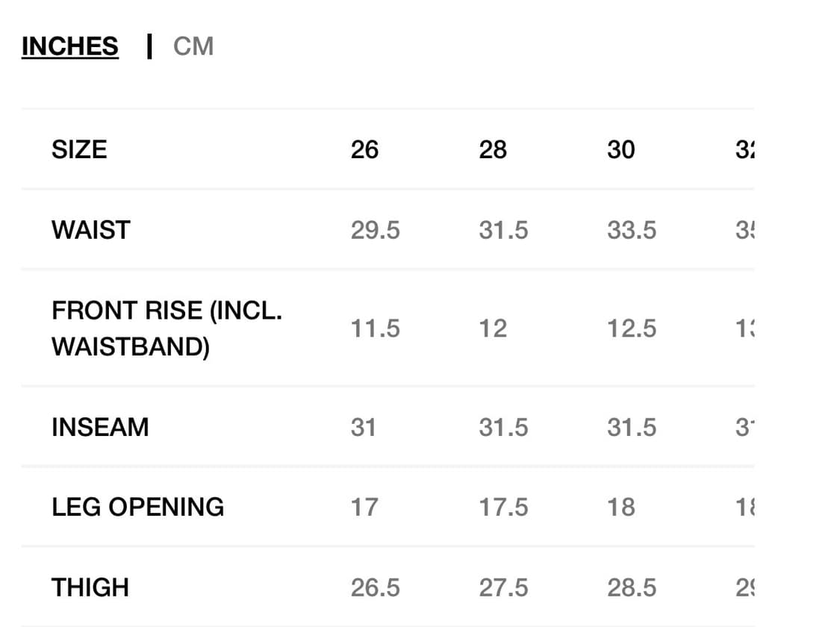Click the INSEAM row label
This screenshot has width=840, height=627.
click(x=100, y=427)
